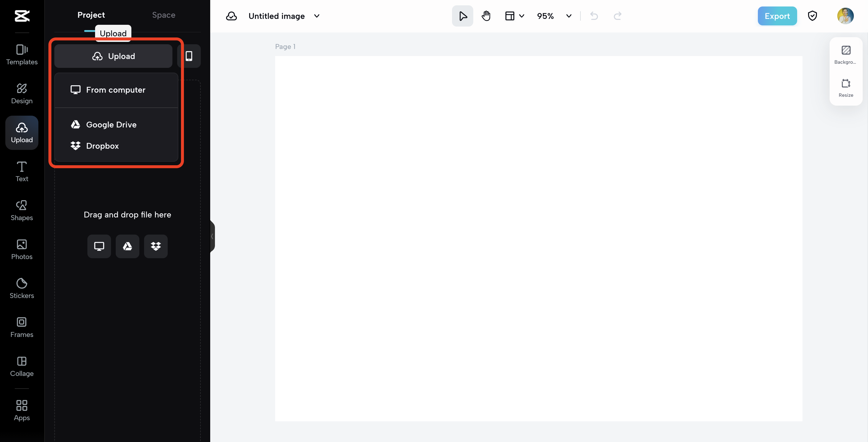Click the blank Page 1 canvas

coord(538,238)
